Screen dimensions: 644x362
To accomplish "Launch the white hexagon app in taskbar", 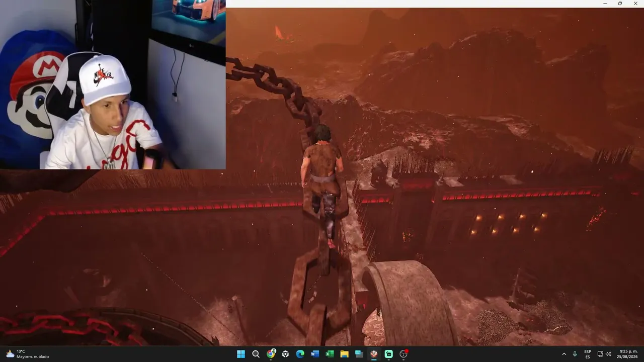I will [x=285, y=354].
